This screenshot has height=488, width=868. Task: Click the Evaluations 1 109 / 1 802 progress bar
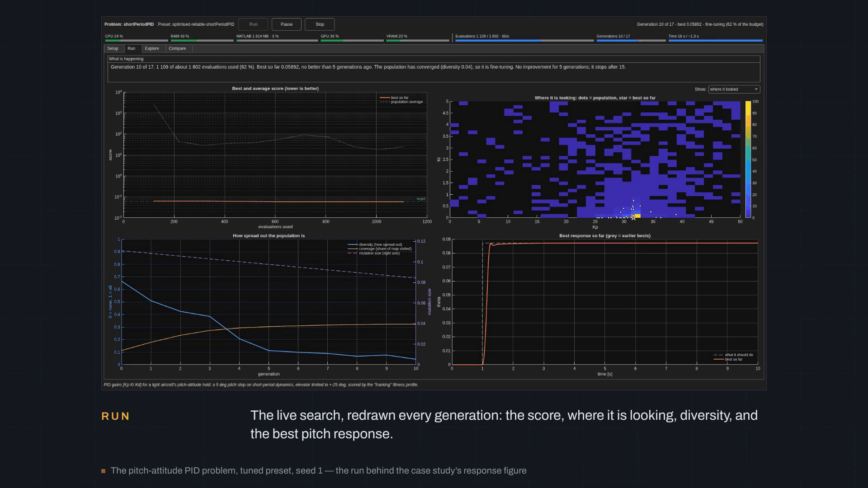tap(524, 41)
